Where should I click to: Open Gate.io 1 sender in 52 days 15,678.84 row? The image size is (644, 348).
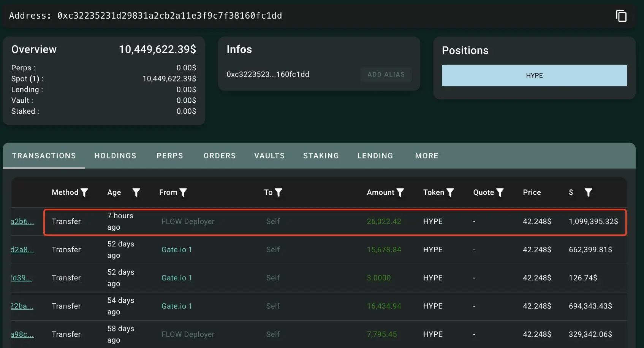pyautogui.click(x=177, y=249)
